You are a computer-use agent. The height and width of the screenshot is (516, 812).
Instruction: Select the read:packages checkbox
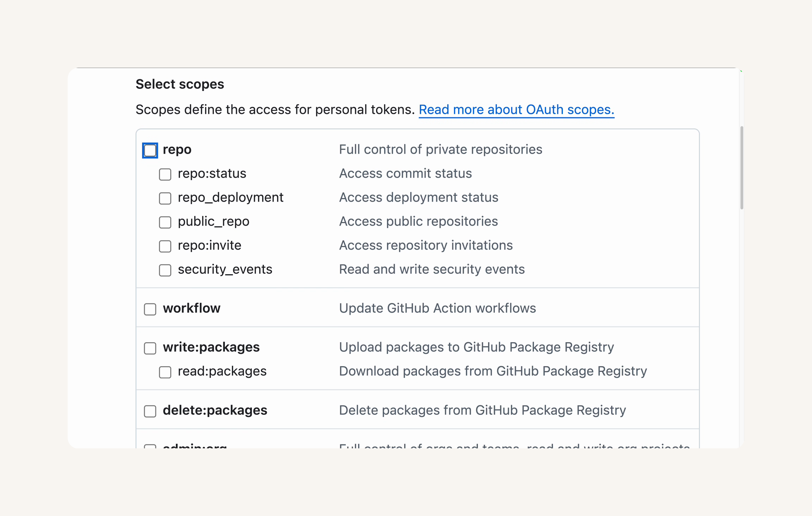point(165,372)
